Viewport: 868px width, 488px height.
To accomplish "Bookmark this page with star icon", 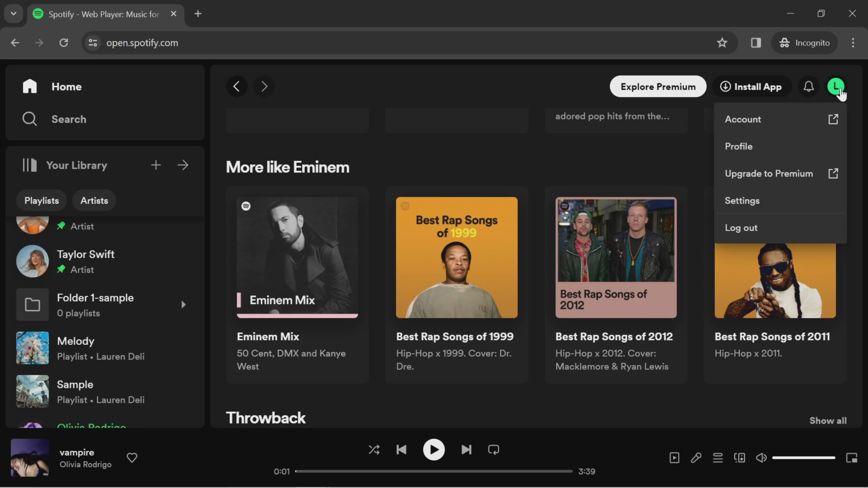I will (722, 43).
